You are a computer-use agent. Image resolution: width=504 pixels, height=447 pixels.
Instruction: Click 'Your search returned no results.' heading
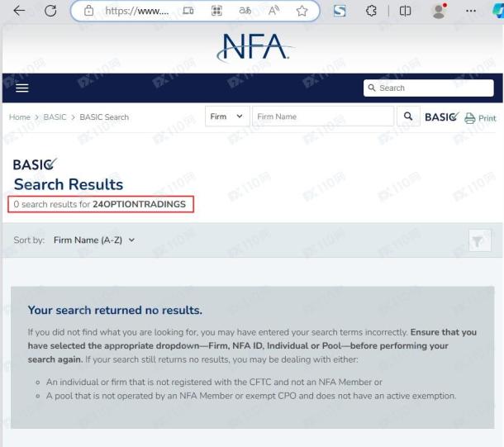coord(115,310)
